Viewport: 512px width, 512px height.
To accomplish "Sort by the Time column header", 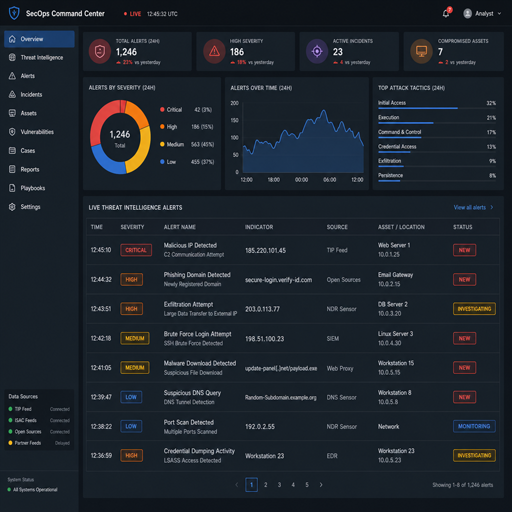I will (x=97, y=227).
